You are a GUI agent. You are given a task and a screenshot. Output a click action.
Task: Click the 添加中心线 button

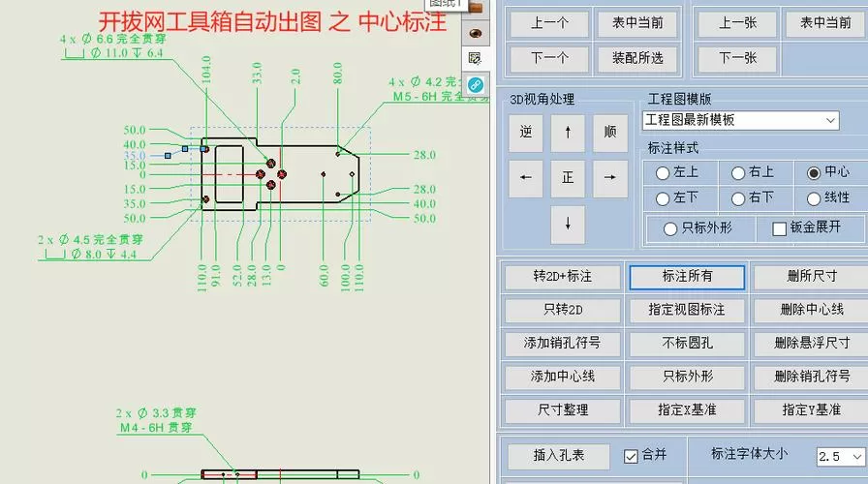pyautogui.click(x=563, y=378)
